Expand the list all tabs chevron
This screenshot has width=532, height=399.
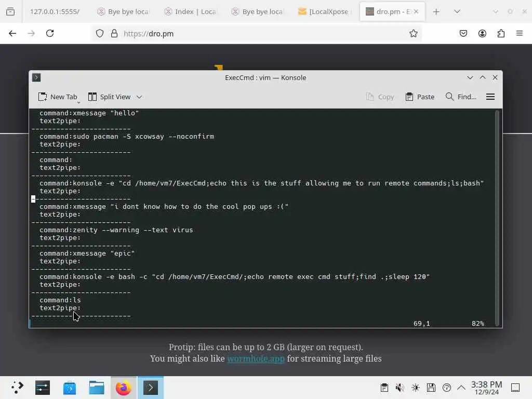(457, 11)
